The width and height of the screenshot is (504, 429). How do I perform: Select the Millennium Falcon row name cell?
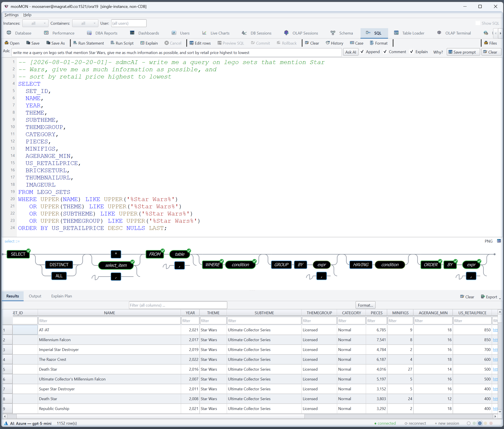click(x=109, y=340)
